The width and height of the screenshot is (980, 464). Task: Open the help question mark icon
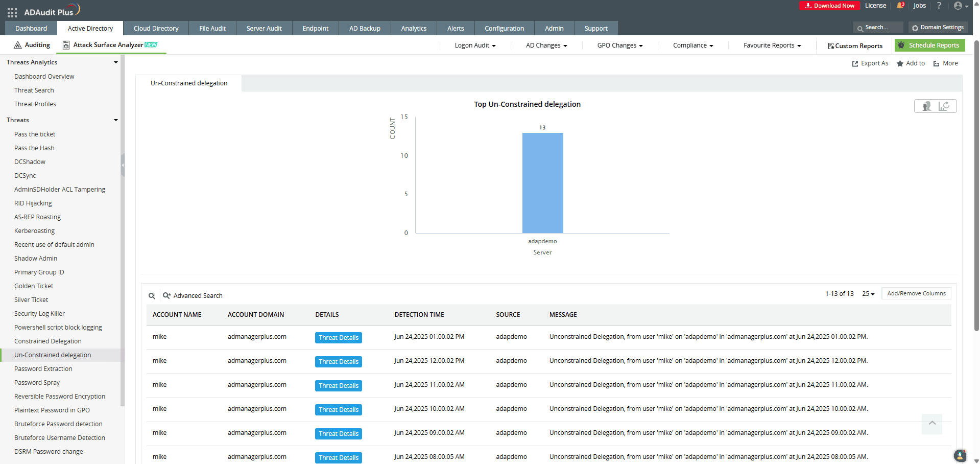(939, 6)
